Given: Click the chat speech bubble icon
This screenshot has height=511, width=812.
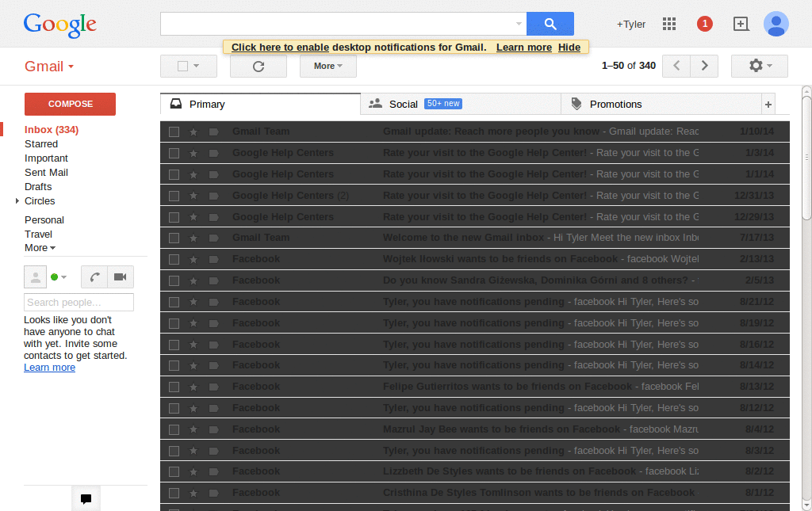Looking at the screenshot, I should [86, 498].
